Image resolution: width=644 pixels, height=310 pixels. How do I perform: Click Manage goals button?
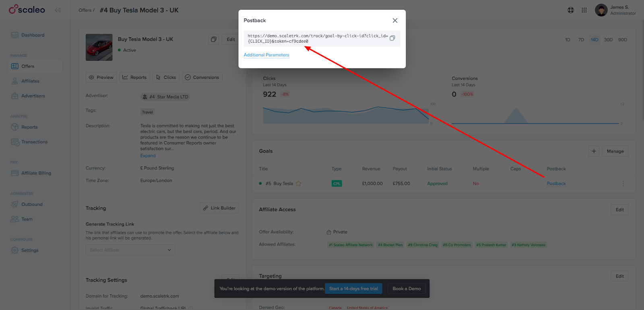coord(615,151)
